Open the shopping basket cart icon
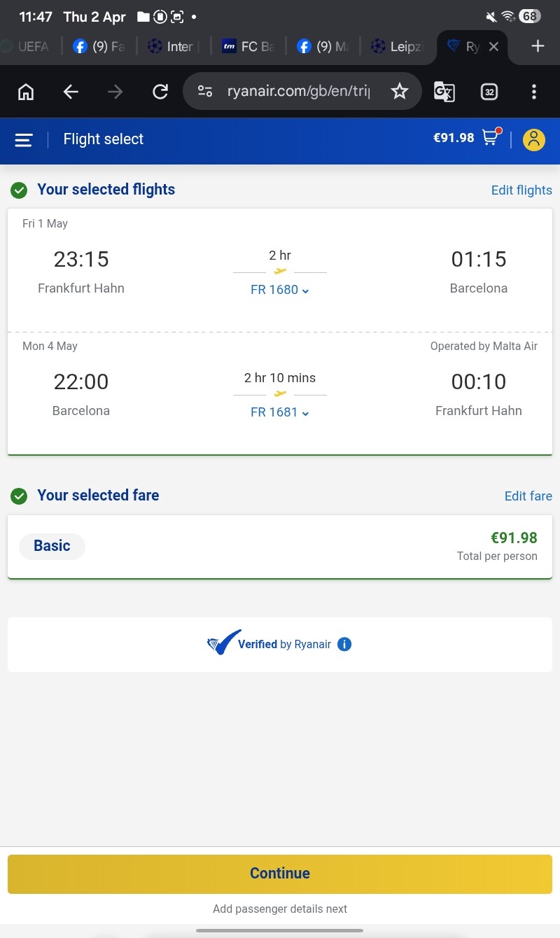The width and height of the screenshot is (560, 938). tap(490, 139)
